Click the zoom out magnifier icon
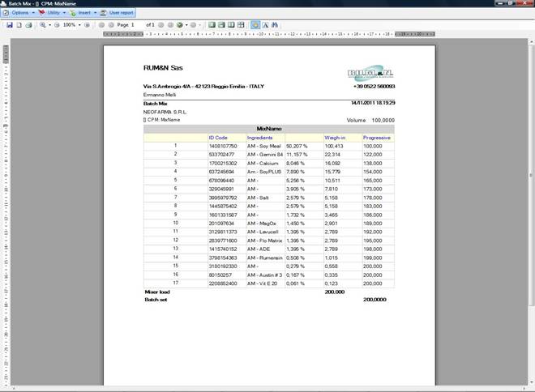The width and height of the screenshot is (535, 392). click(54, 25)
